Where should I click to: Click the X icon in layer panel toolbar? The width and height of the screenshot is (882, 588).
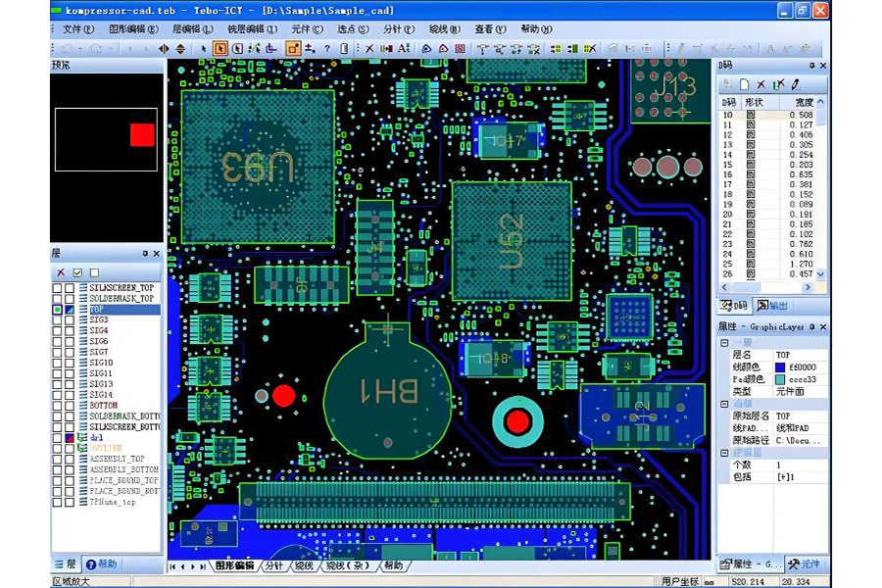61,272
